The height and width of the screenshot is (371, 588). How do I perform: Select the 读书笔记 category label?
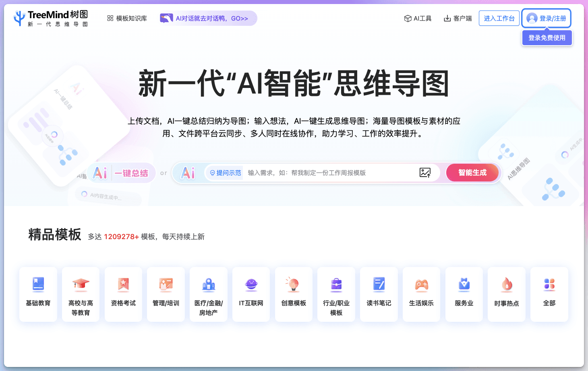click(x=379, y=303)
